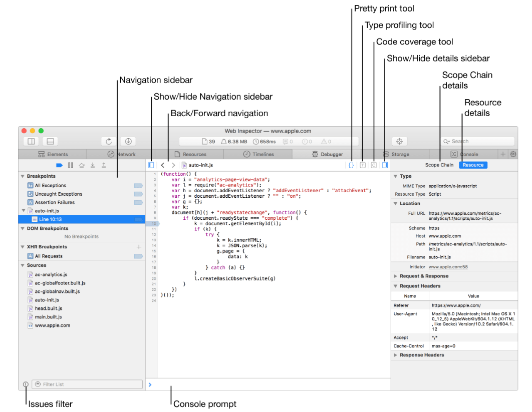Open the Elements tab
Screen dimensions: 532x412
(53, 154)
